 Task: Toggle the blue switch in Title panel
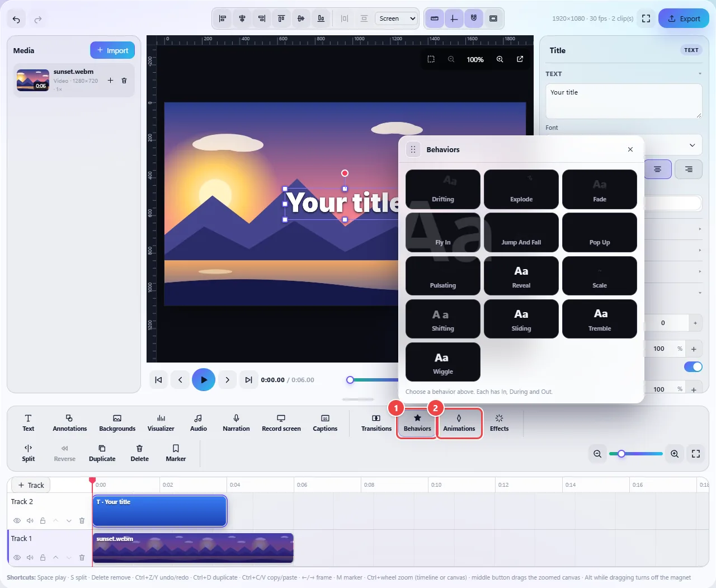pos(693,367)
